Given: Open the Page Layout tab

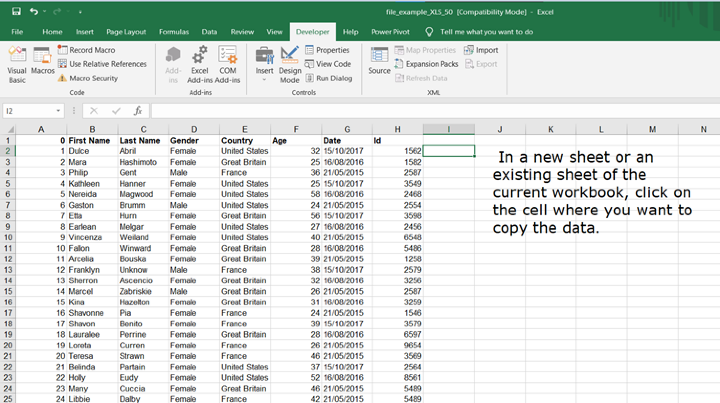Looking at the screenshot, I should pyautogui.click(x=128, y=32).
